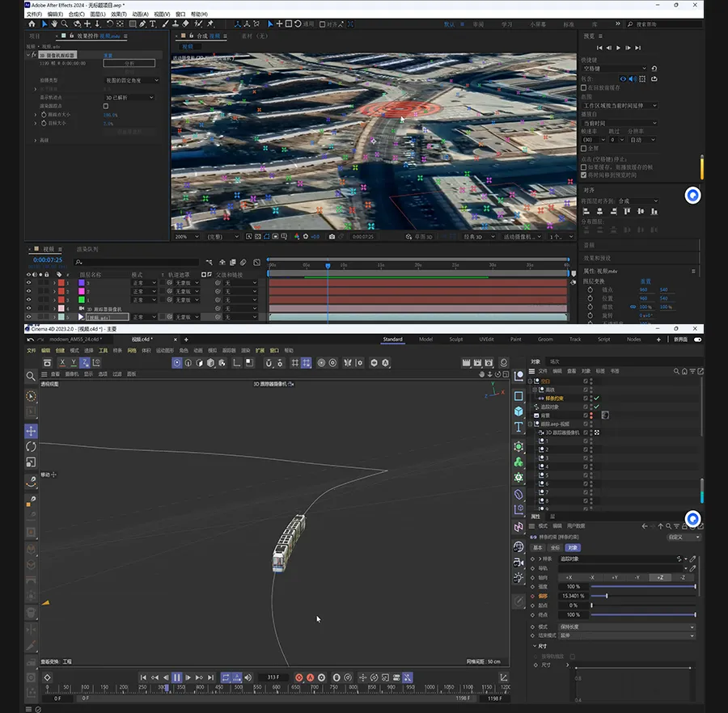Viewport: 728px width, 713px height.
Task: Click the Cinema 4D record keyframe button
Action: [299, 677]
